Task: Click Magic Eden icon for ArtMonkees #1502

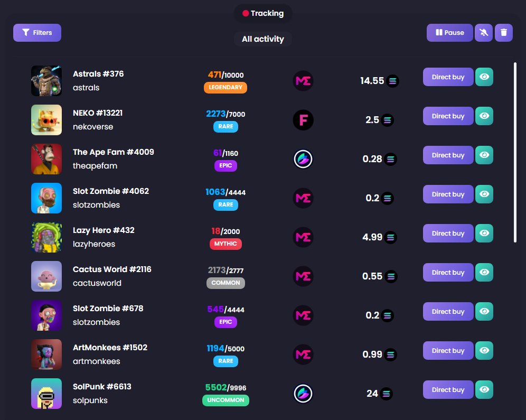Action: [303, 354]
